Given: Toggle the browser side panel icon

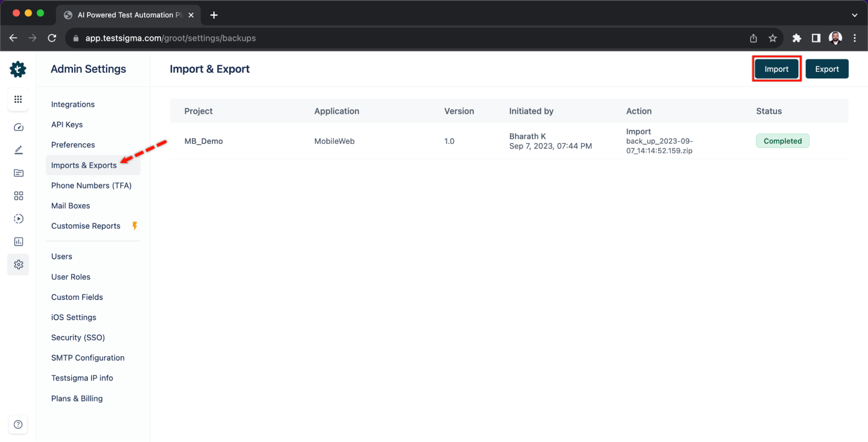Looking at the screenshot, I should point(816,38).
